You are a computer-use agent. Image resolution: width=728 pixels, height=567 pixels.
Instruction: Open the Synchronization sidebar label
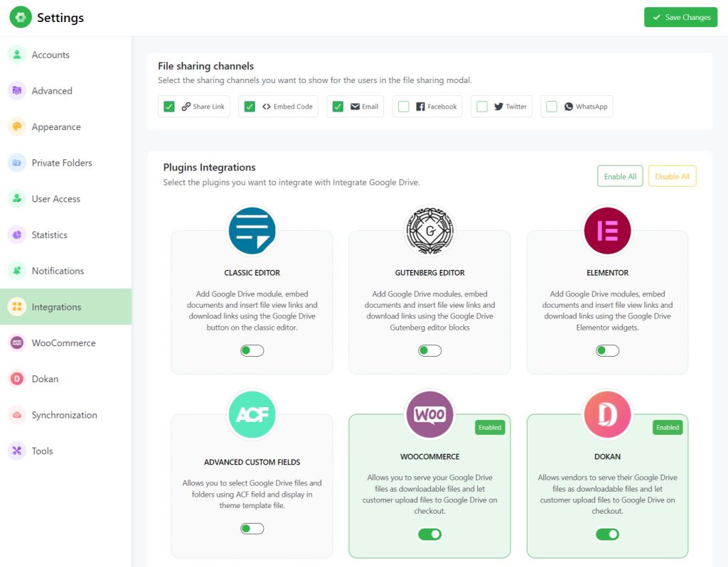[x=65, y=415]
